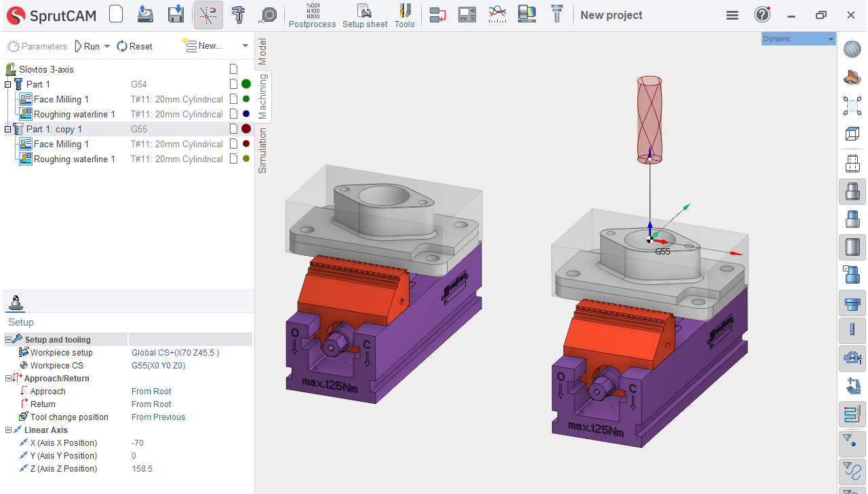The image size is (868, 494).
Task: Click the zoom-to-fit arrows icon
Action: 852,105
